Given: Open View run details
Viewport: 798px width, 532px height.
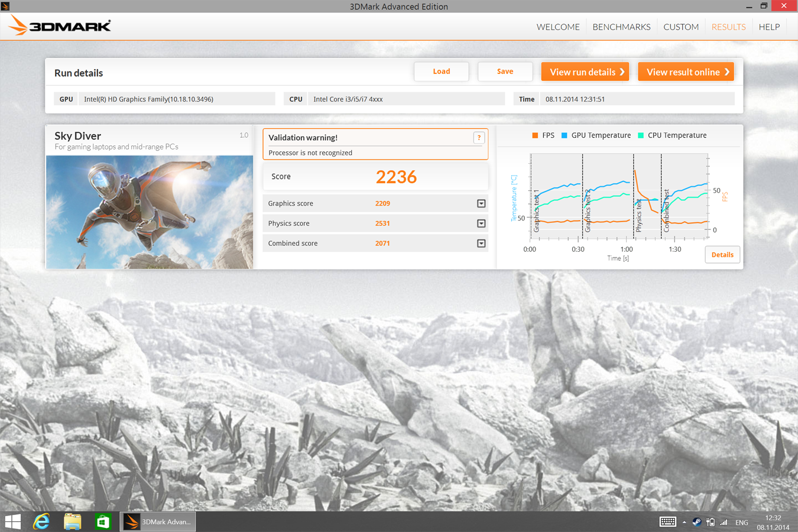Looking at the screenshot, I should (x=585, y=72).
